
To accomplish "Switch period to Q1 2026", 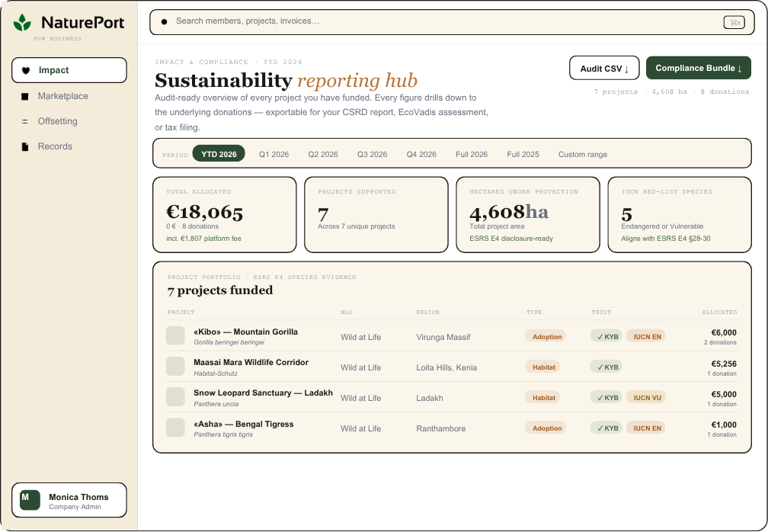I will pyautogui.click(x=274, y=154).
